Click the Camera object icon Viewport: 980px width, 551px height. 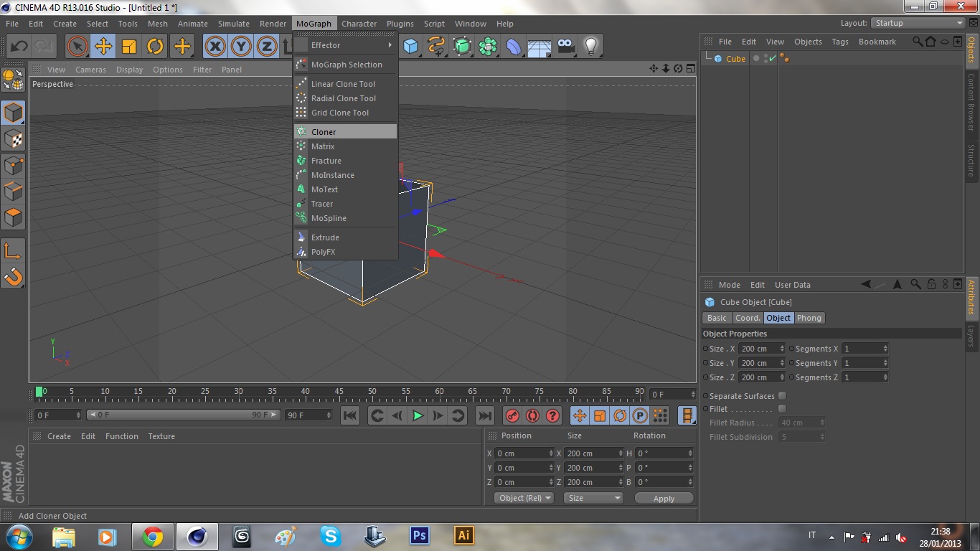[x=565, y=47]
